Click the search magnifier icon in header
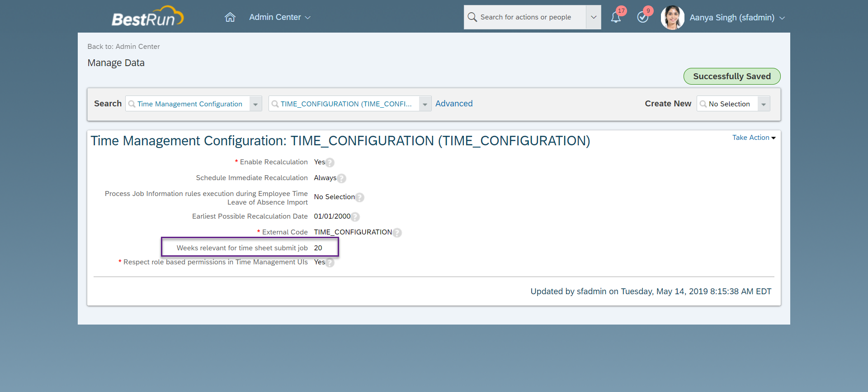The width and height of the screenshot is (868, 392). tap(472, 17)
